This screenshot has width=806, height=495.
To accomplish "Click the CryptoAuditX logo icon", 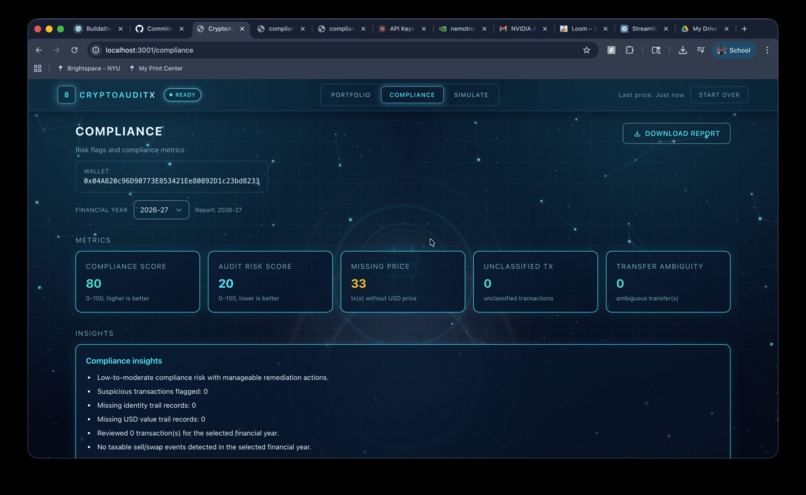I will [66, 95].
